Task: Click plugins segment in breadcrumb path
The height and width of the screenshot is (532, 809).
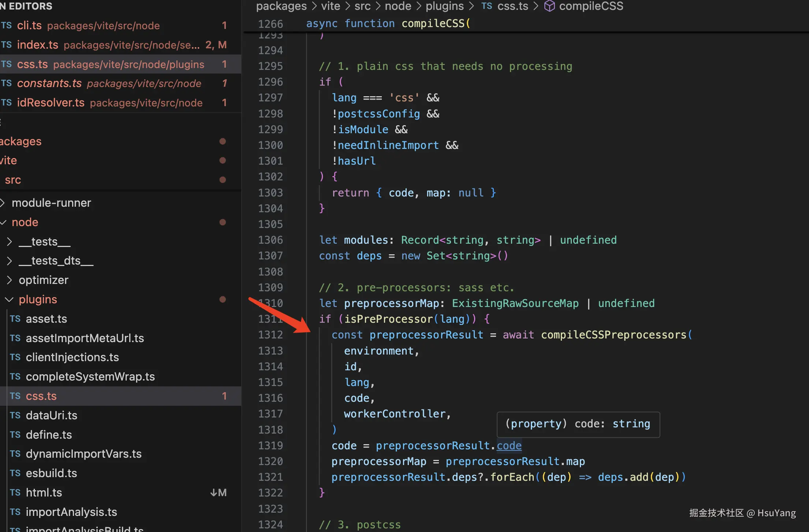Action: pyautogui.click(x=444, y=6)
